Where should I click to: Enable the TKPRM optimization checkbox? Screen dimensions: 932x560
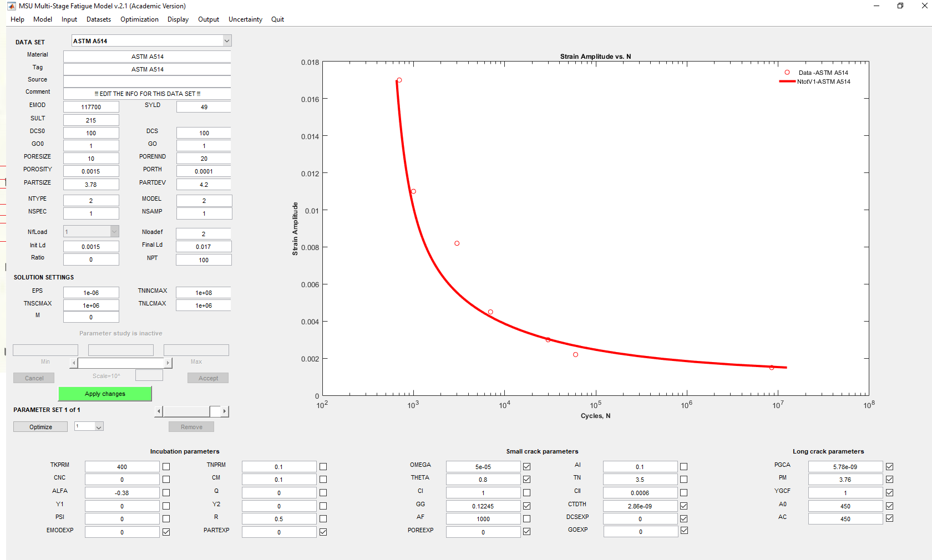point(166,467)
